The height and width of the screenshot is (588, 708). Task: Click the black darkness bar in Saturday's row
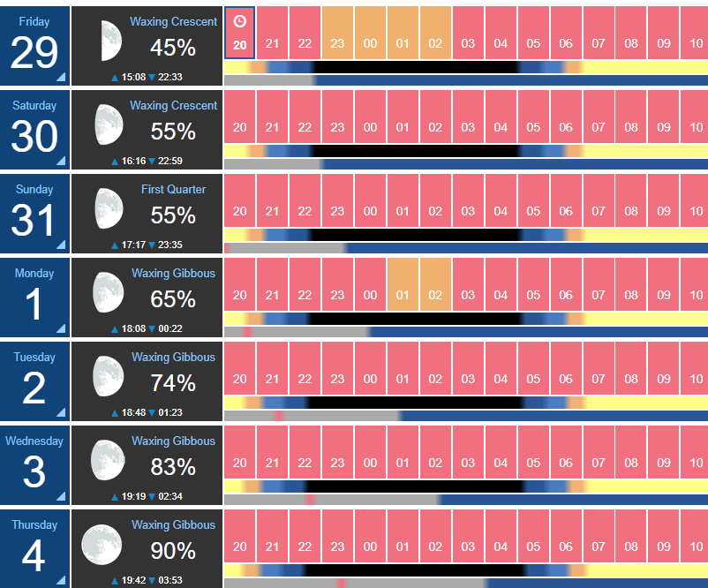coord(416,151)
